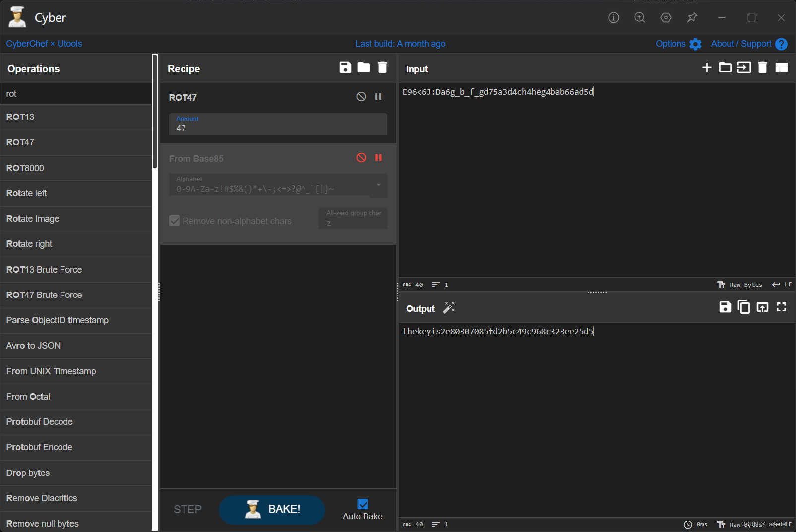Click the output 0ms timing icon
796x532 pixels.
point(688,525)
